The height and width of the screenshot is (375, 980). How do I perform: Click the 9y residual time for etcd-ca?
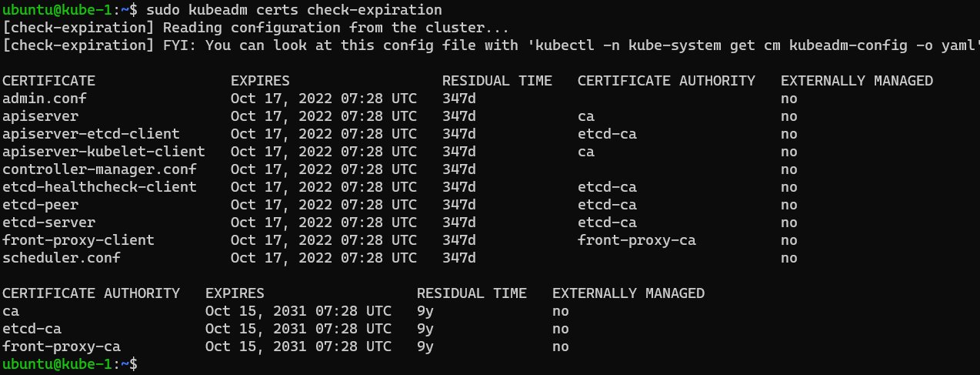pos(425,329)
